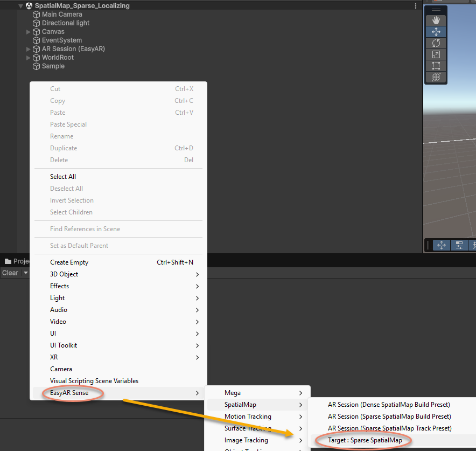This screenshot has width=476, height=451.
Task: Activate the Move tool
Action: click(436, 32)
